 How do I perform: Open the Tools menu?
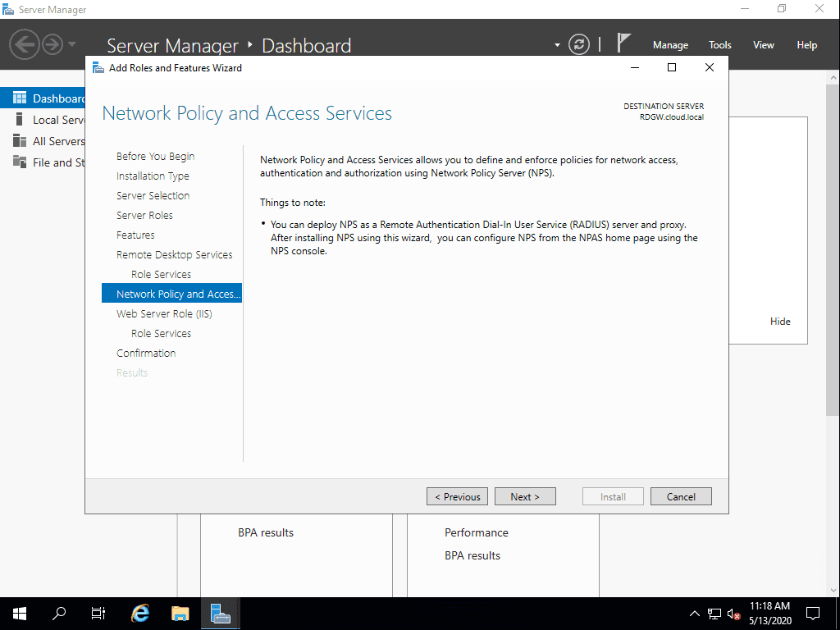[719, 44]
